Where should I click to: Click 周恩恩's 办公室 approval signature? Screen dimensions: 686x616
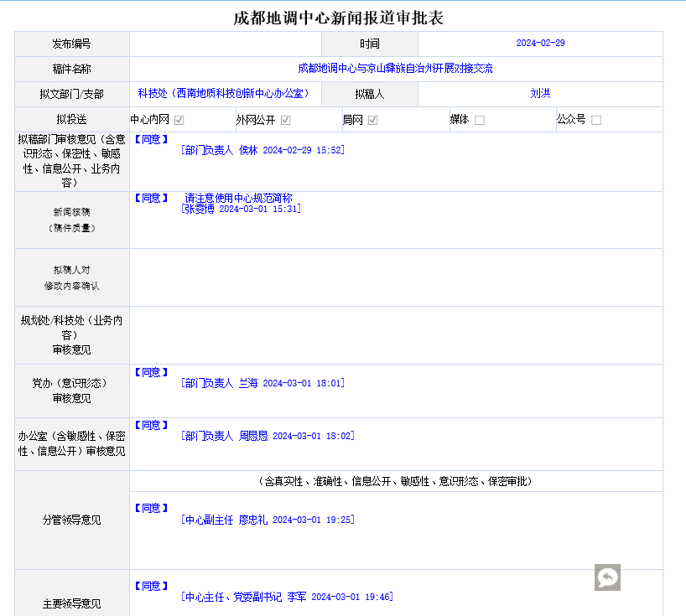pos(268,436)
